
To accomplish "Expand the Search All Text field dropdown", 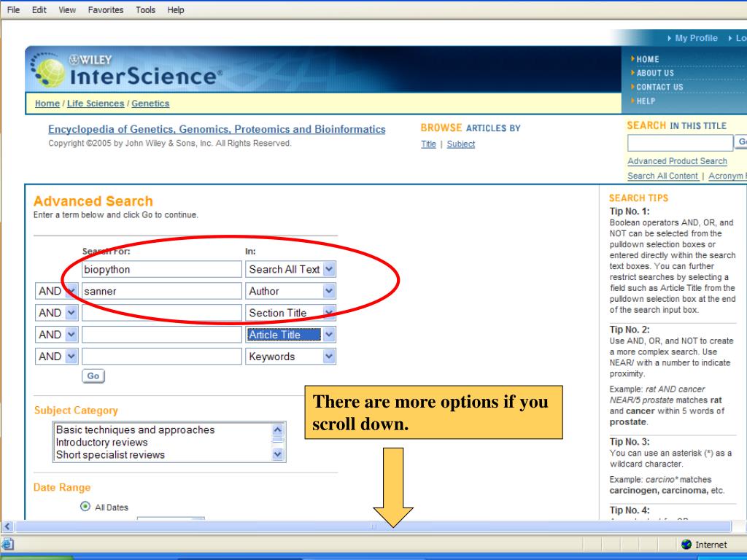I will [329, 269].
